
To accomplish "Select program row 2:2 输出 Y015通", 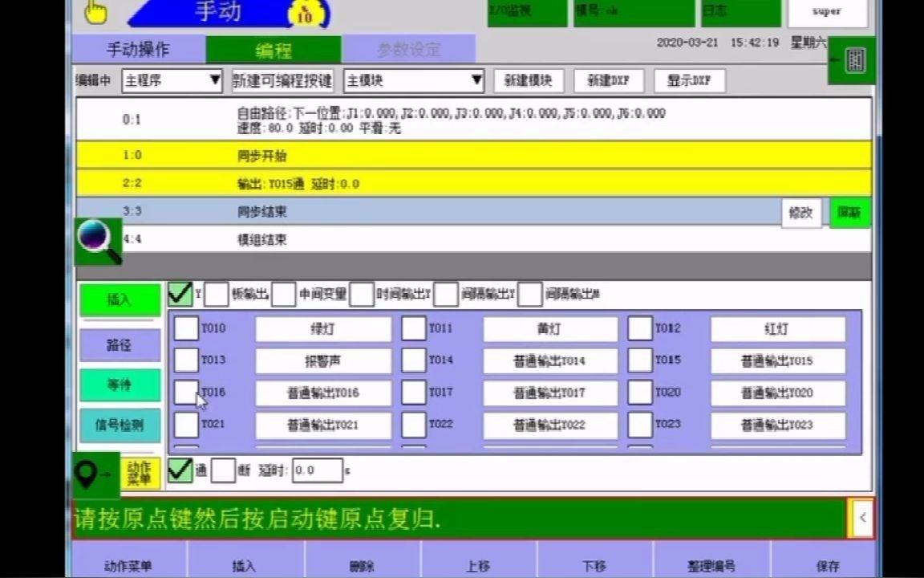I will [x=474, y=183].
